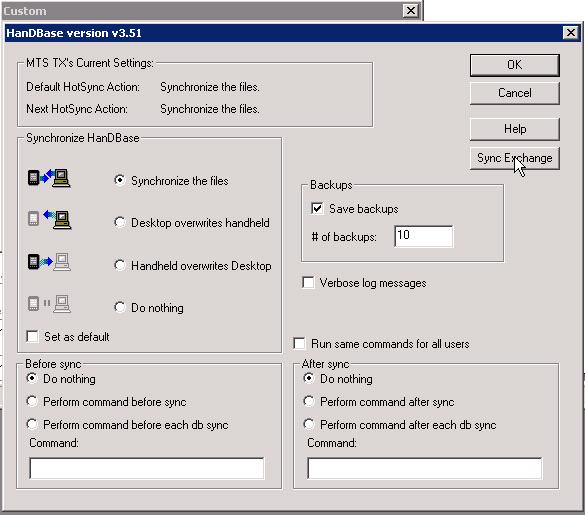Click the Handheld overwrites Desktop arrow icon

[x=49, y=262]
